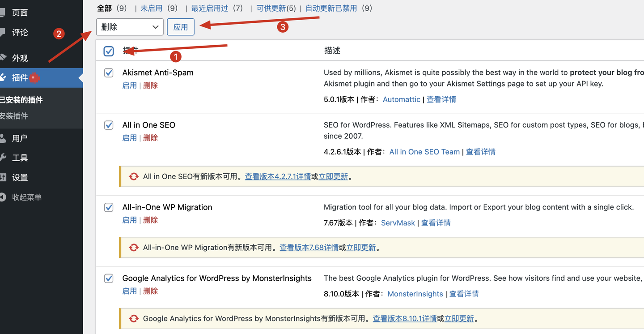Open the bulk action dropdown showing 删除
The image size is (644, 334).
click(x=130, y=27)
